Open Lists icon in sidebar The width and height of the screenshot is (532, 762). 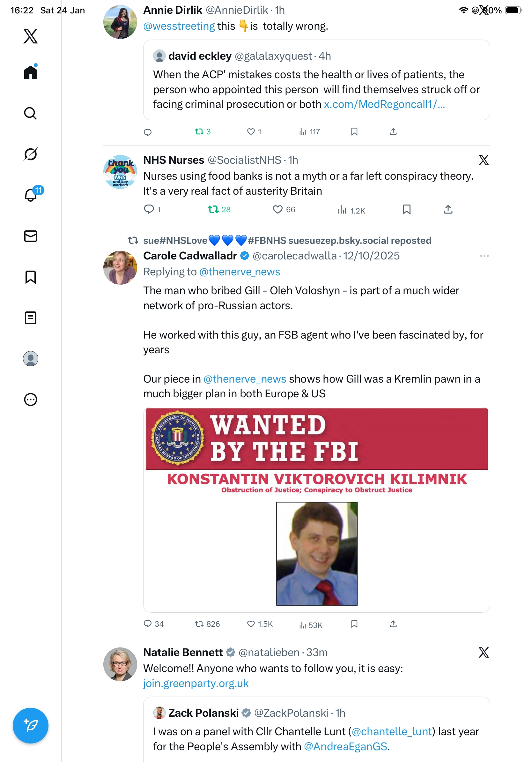[x=31, y=317]
